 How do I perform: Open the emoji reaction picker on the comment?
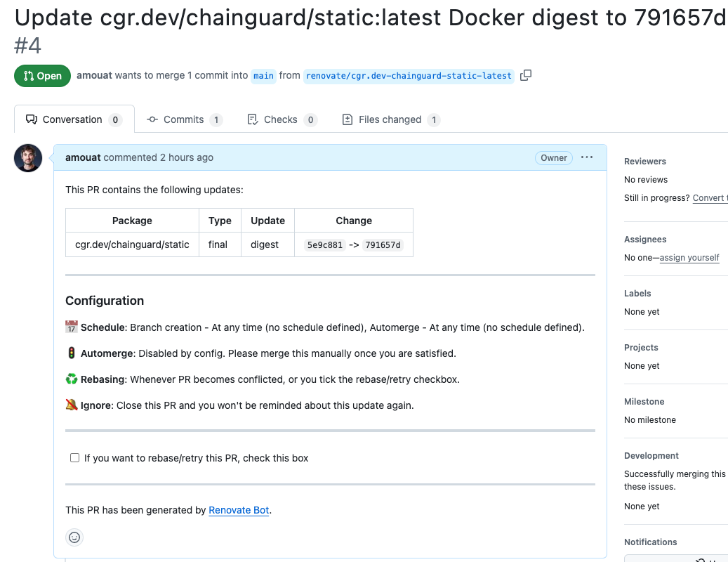coord(74,537)
